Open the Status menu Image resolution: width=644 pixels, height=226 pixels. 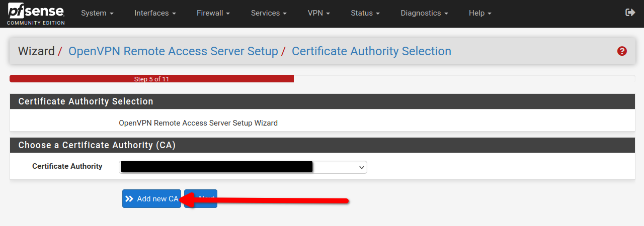(365, 13)
